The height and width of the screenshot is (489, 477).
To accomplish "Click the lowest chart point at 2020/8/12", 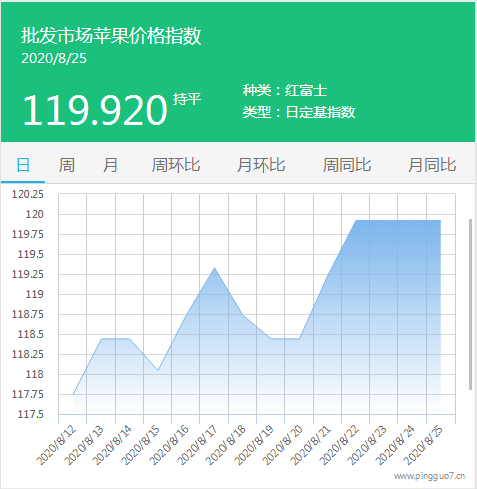I will tap(73, 394).
